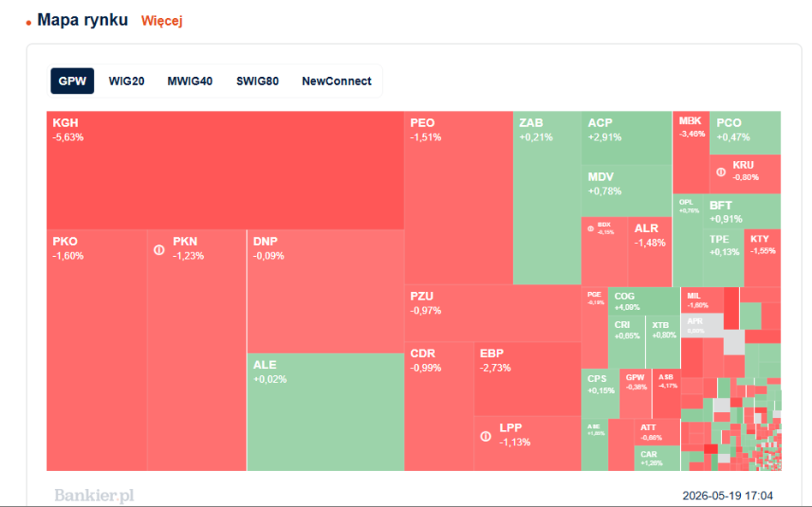This screenshot has height=507, width=812.
Task: Open the EBP tile at -2,73%
Action: point(527,379)
